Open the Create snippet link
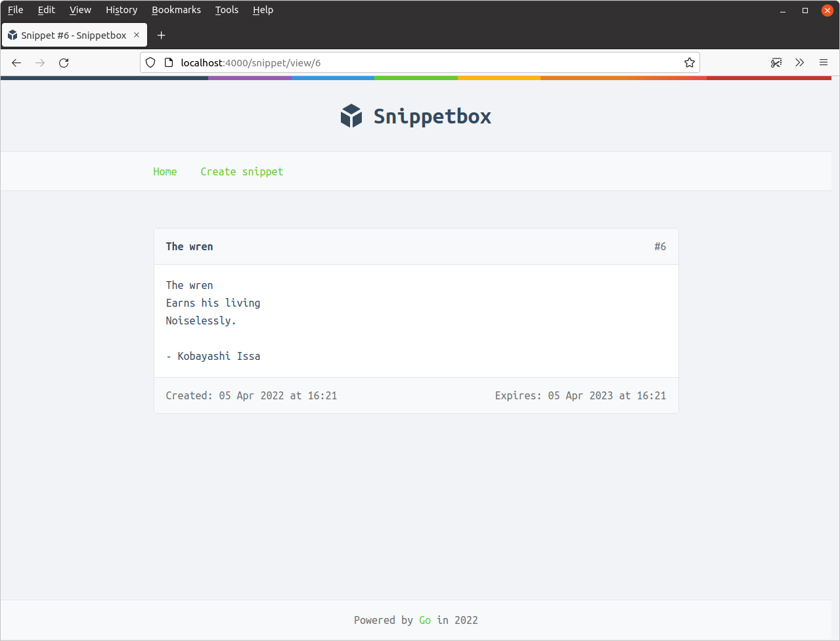Screen dimensions: 840x641 [x=242, y=171]
